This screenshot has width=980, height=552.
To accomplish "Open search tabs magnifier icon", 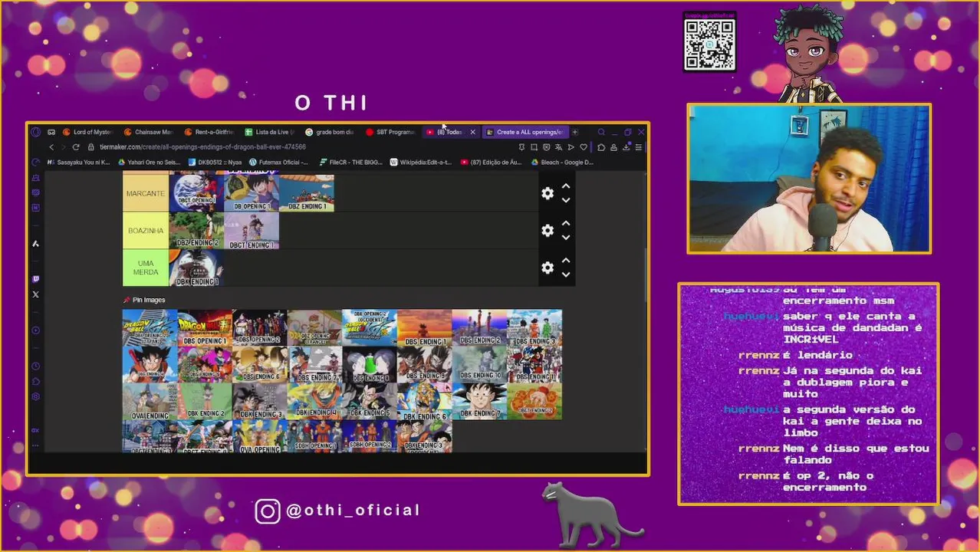I will 601,132.
